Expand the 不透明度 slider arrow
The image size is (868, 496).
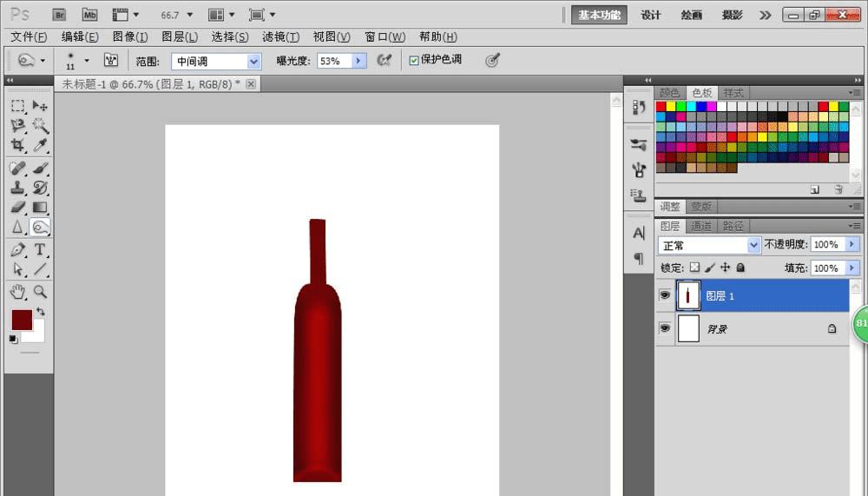click(x=852, y=245)
